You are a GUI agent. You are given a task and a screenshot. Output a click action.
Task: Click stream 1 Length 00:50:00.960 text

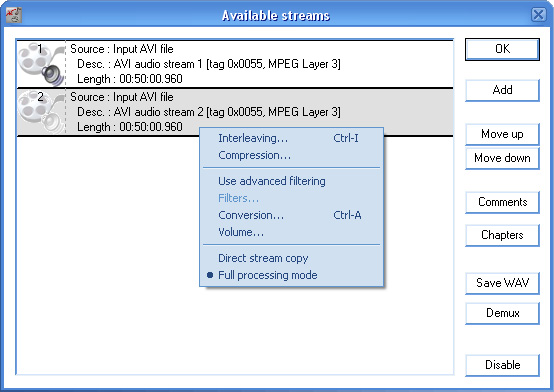(130, 79)
